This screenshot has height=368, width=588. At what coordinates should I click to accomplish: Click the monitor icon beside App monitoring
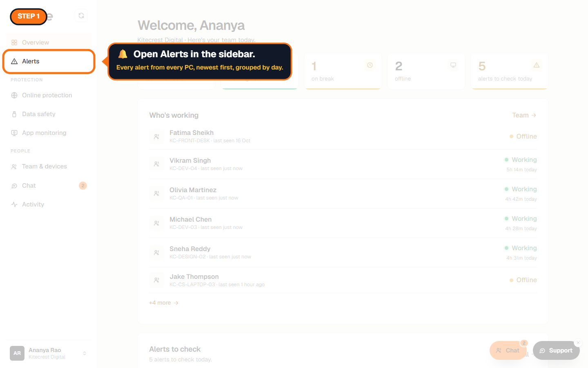point(14,133)
